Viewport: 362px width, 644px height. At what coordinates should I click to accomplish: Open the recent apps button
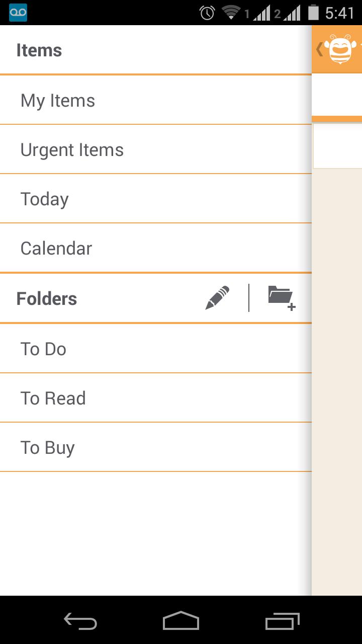click(x=282, y=621)
